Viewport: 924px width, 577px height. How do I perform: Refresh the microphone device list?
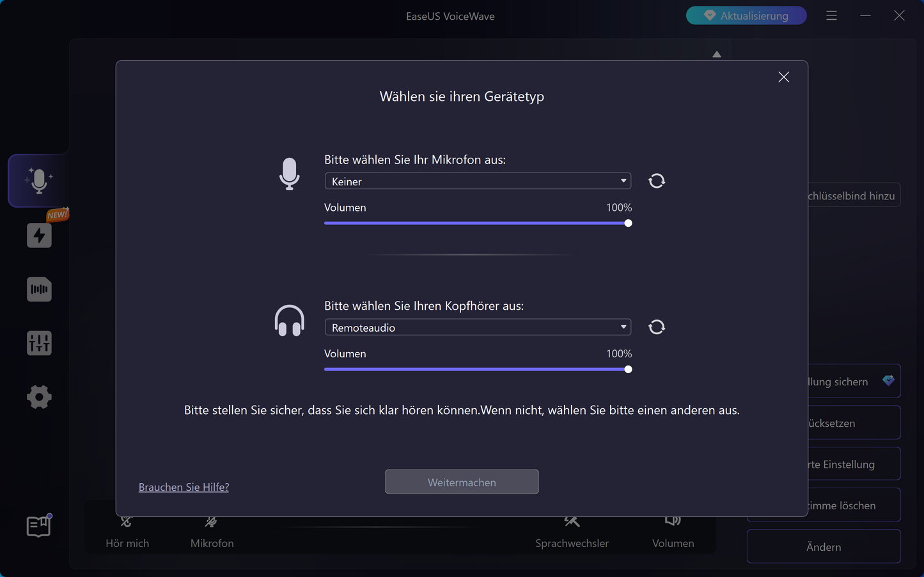657,181
